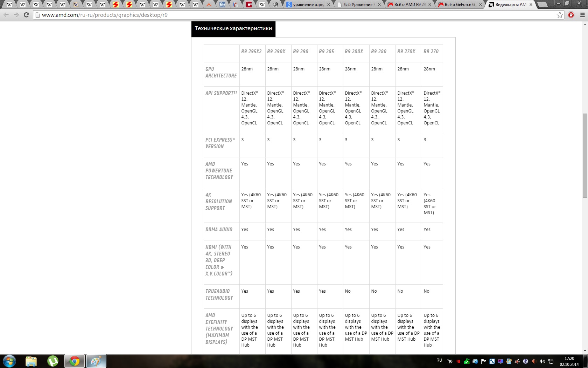Open Windows Explorer from the taskbar

(31, 361)
